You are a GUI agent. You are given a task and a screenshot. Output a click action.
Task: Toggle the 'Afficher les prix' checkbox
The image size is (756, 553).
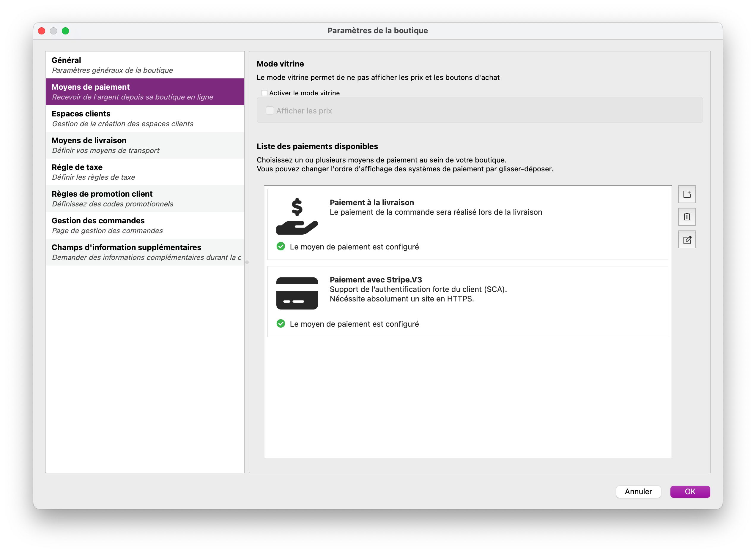pyautogui.click(x=270, y=111)
